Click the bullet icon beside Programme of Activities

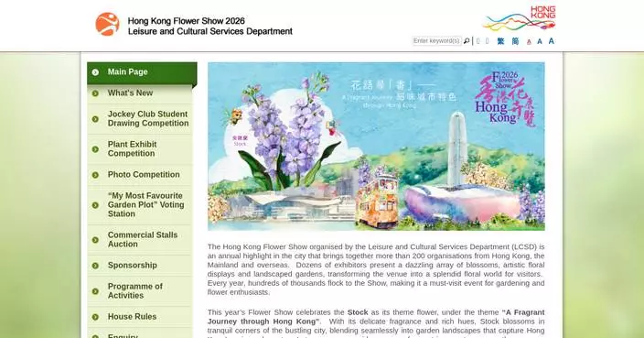(x=95, y=291)
